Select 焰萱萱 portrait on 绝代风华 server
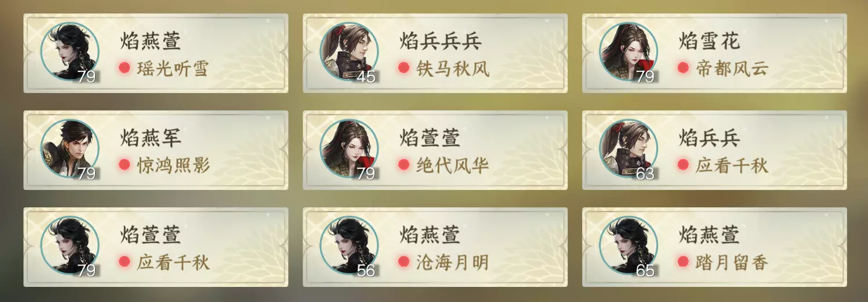 click(349, 149)
